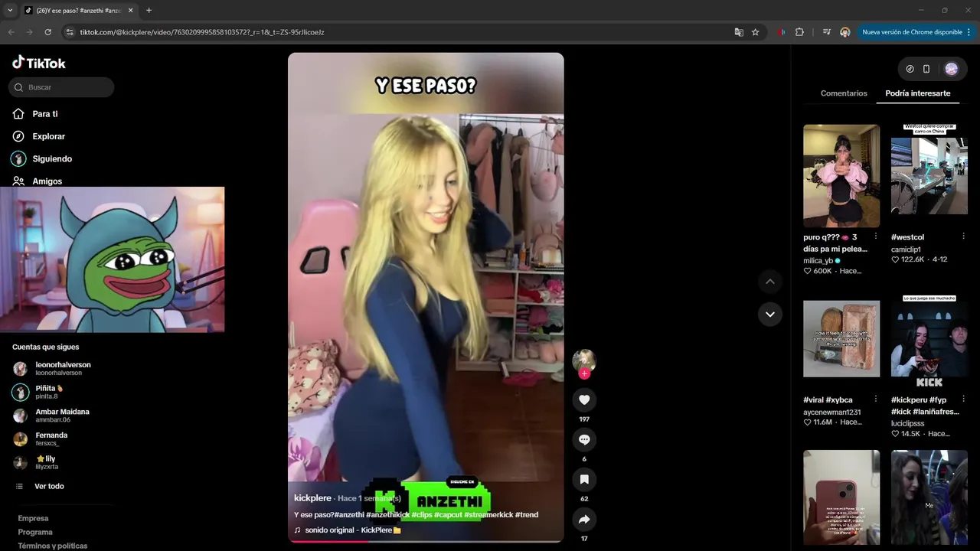The width and height of the screenshot is (980, 551).
Task: Click the Buscar search field
Action: pyautogui.click(x=61, y=87)
